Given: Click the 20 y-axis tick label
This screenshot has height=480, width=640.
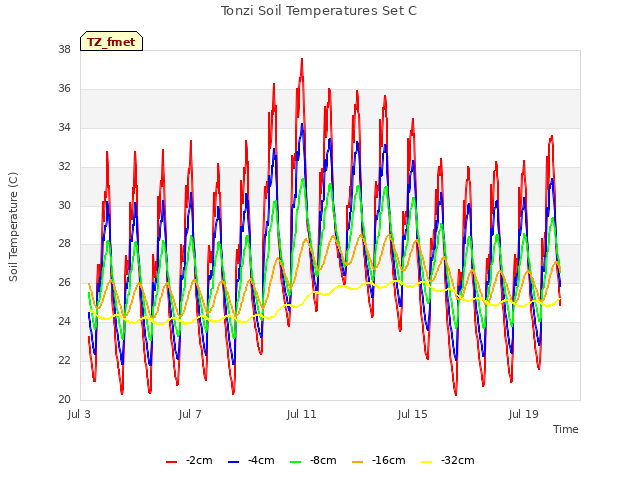Looking at the screenshot, I should [x=64, y=399].
